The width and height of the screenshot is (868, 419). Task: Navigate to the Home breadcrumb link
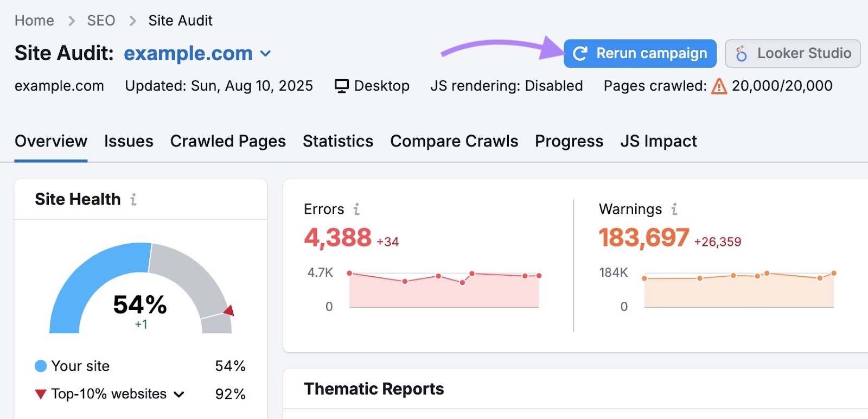34,21
